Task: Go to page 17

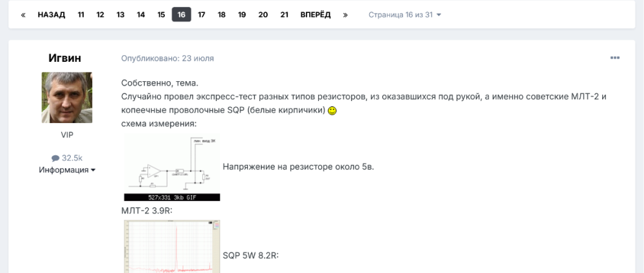Action: pos(202,15)
